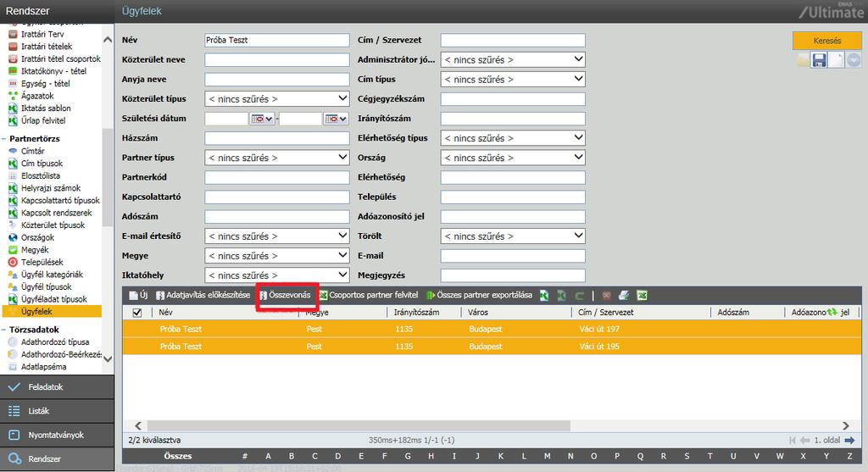Filter by letter Z in alphabet bar
Image resolution: width=868 pixels, height=472 pixels.
tap(849, 457)
